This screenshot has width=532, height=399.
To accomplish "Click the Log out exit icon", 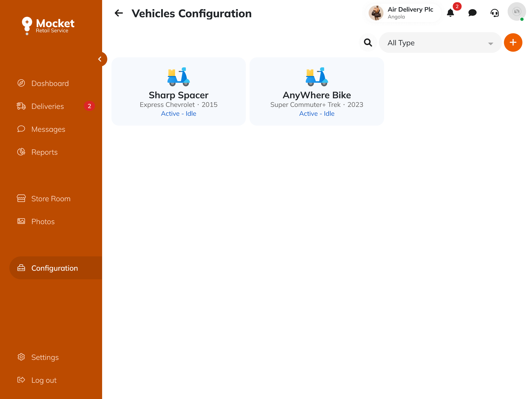I will [21, 380].
